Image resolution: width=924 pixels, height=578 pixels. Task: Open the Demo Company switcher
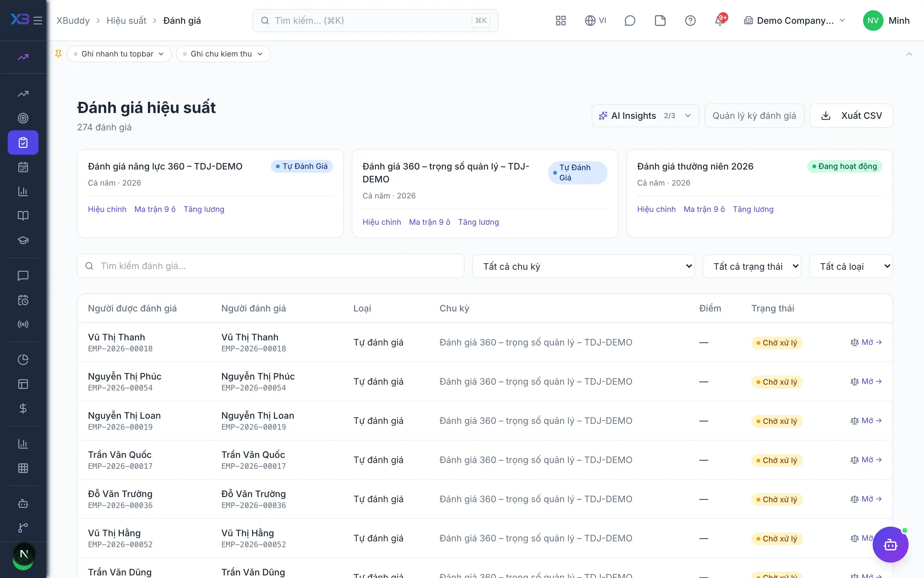(x=794, y=21)
